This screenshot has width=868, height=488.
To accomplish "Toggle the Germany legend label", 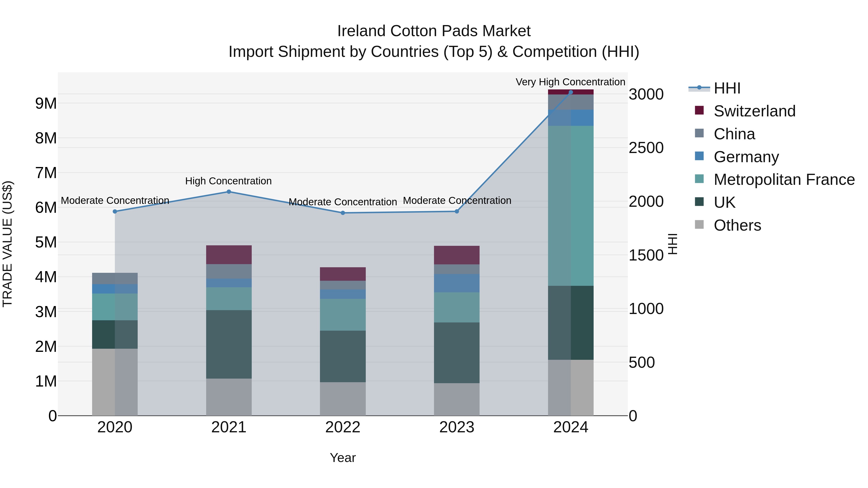I will click(746, 157).
